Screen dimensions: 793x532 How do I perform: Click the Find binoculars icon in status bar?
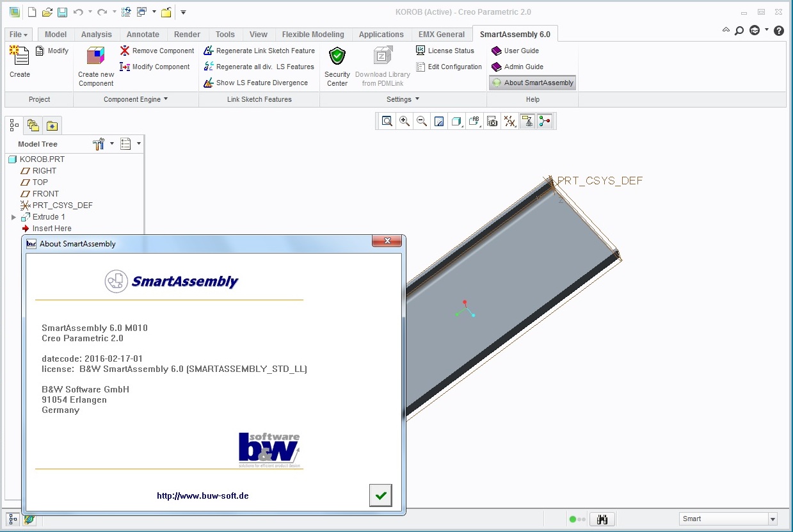(602, 519)
